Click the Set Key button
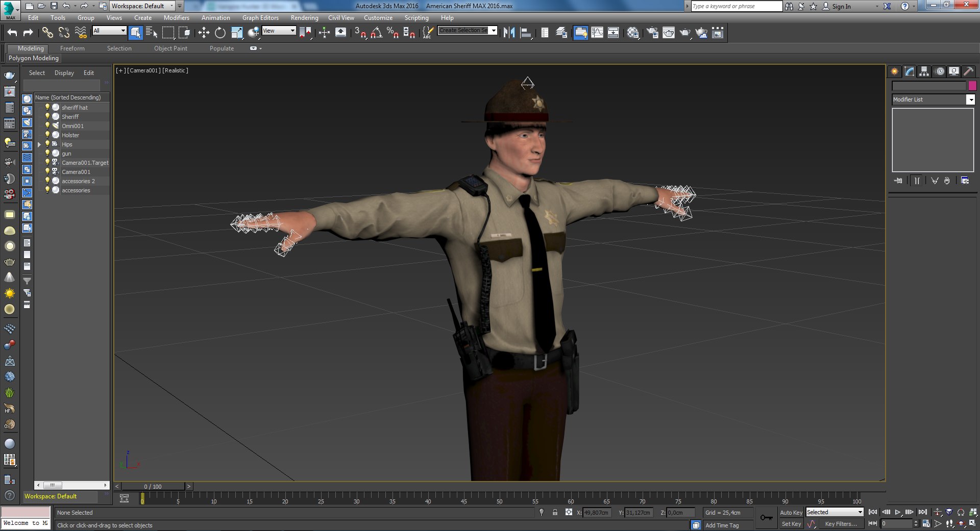Screen dimensions: 980x531 coord(791,524)
